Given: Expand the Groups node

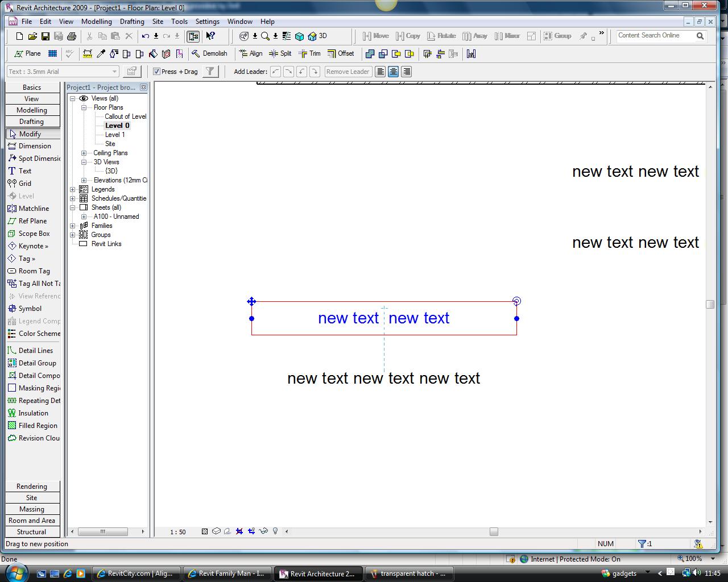Looking at the screenshot, I should pyautogui.click(x=73, y=235).
